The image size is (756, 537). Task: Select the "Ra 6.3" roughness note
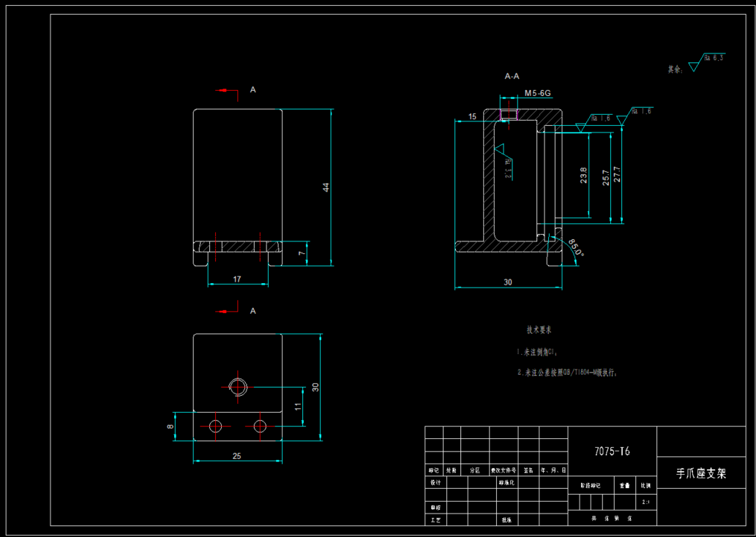pos(714,58)
